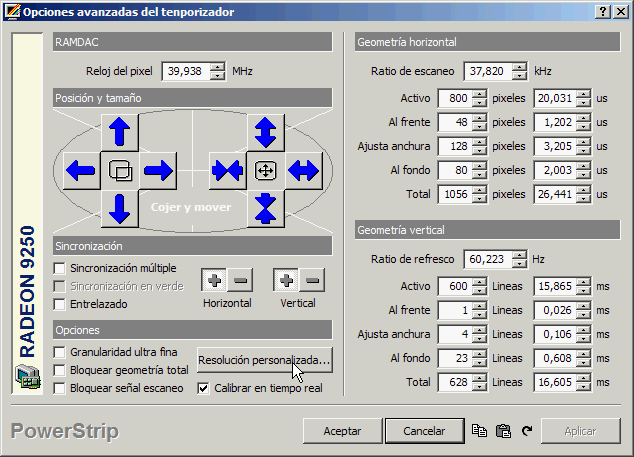Image resolution: width=634 pixels, height=457 pixels.
Task: Click the Cancelar button
Action: tap(424, 431)
